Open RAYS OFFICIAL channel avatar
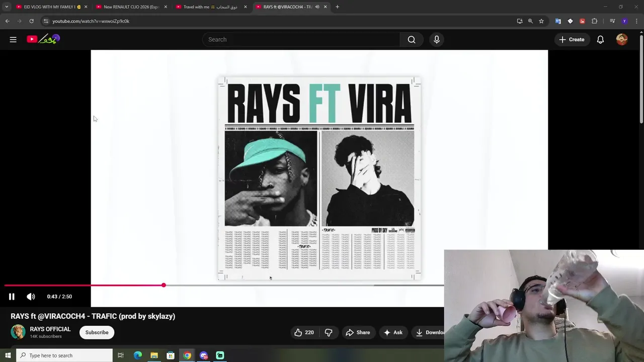Viewport: 644px width, 362px height. (x=18, y=332)
